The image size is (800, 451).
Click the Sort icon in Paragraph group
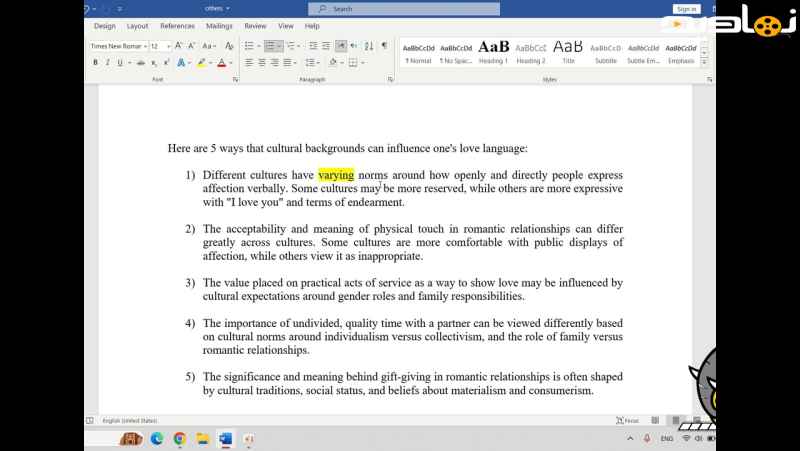(x=369, y=46)
